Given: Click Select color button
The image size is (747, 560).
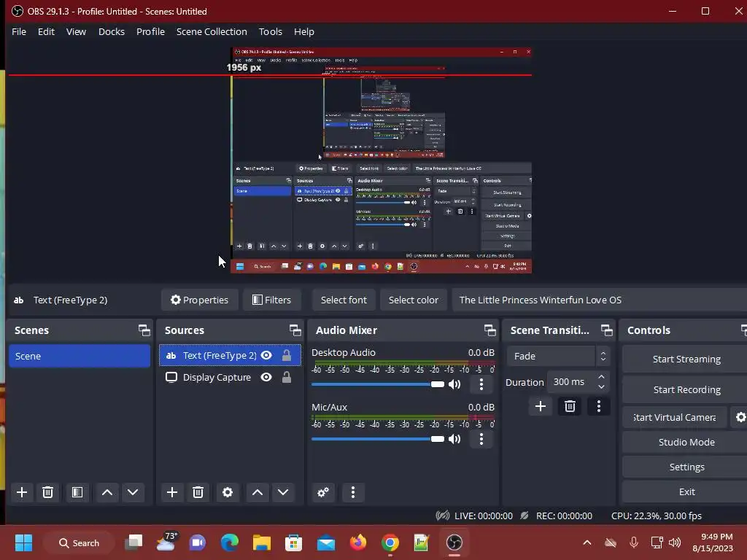Looking at the screenshot, I should pos(413,300).
